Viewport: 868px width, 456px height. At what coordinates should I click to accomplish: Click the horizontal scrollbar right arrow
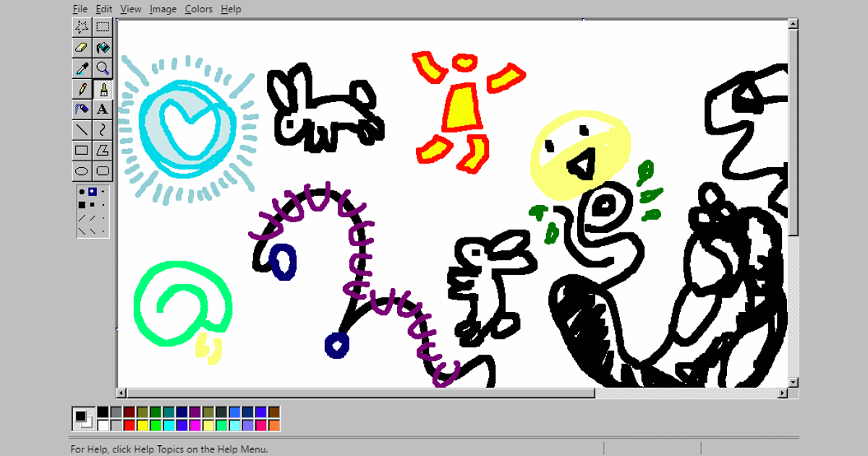pos(783,393)
